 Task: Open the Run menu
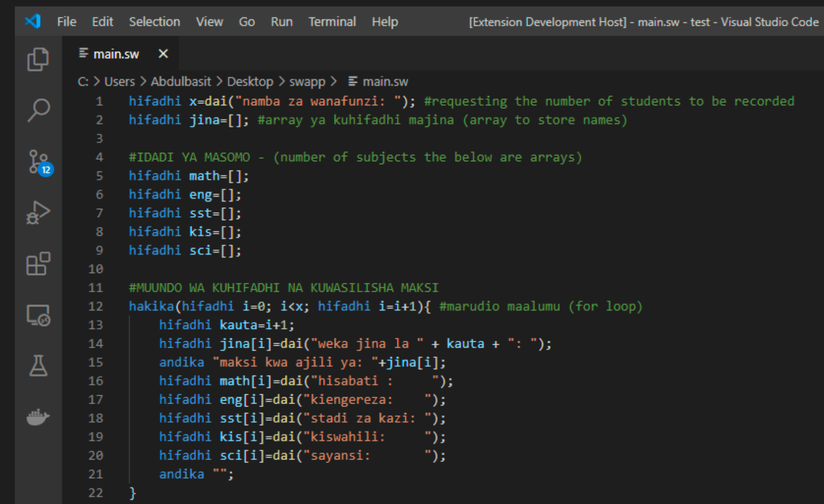pyautogui.click(x=282, y=22)
